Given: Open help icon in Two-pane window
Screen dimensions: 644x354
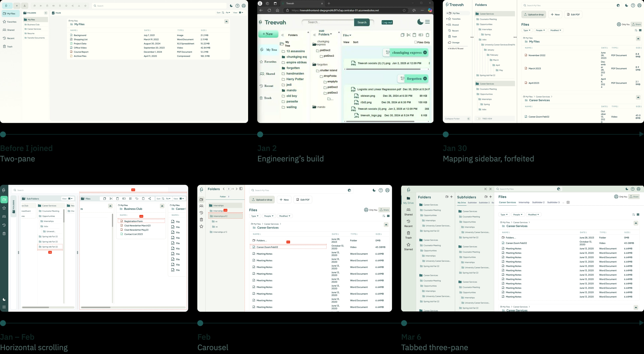Looking at the screenshot, I should (x=237, y=6).
